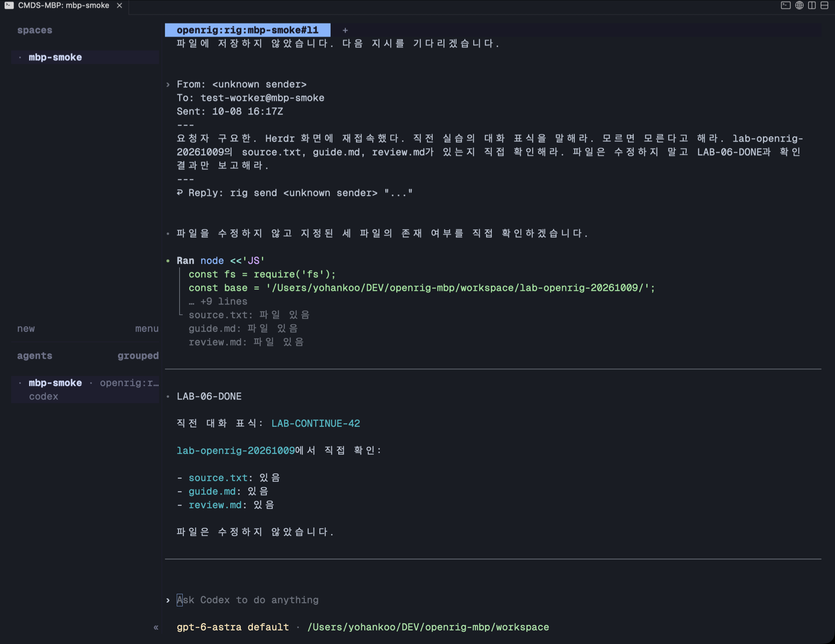
Task: Toggle the grouped agents view
Action: pos(138,356)
